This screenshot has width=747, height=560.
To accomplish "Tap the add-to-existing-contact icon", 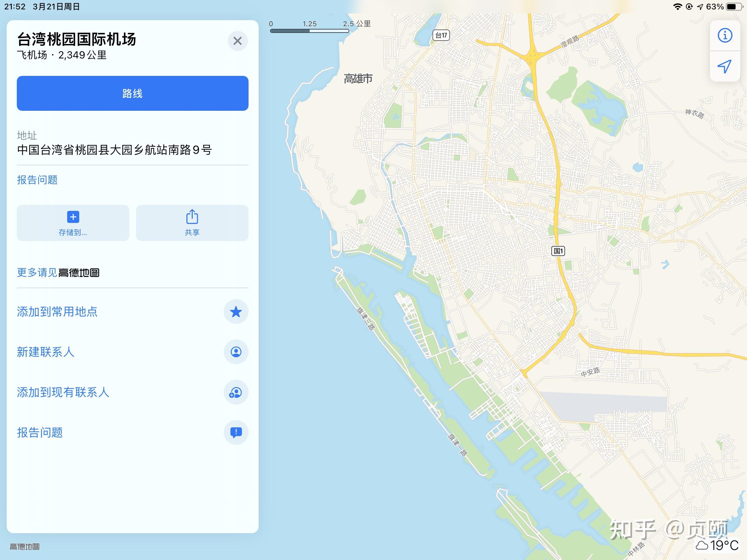I will coord(236,392).
